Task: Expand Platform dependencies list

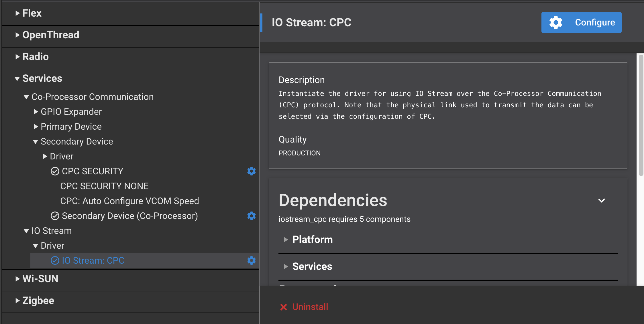Action: coord(286,240)
